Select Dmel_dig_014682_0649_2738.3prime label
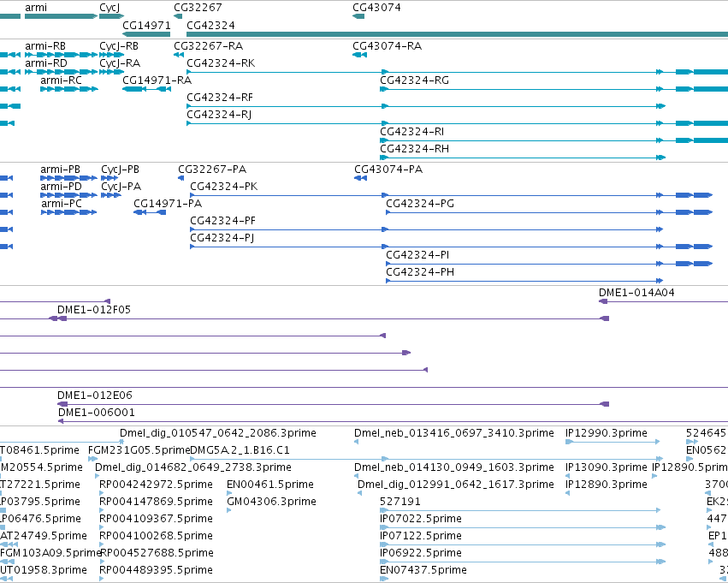The width and height of the screenshot is (728, 583). [x=193, y=467]
